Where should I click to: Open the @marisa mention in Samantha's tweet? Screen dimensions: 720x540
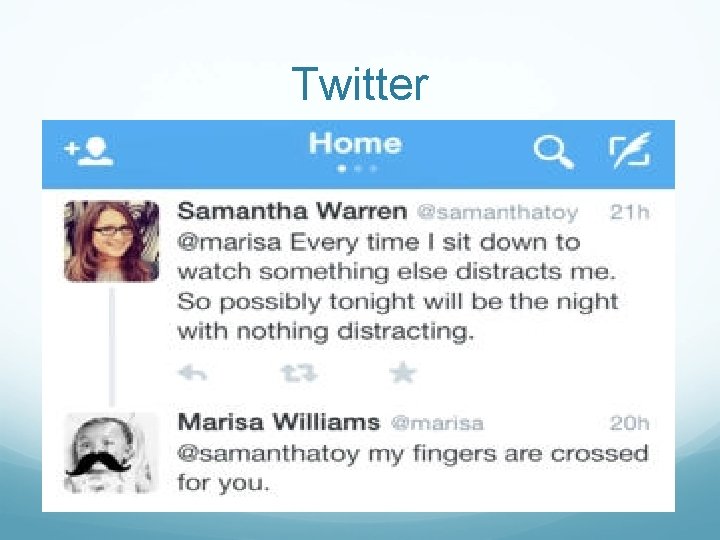pos(229,242)
